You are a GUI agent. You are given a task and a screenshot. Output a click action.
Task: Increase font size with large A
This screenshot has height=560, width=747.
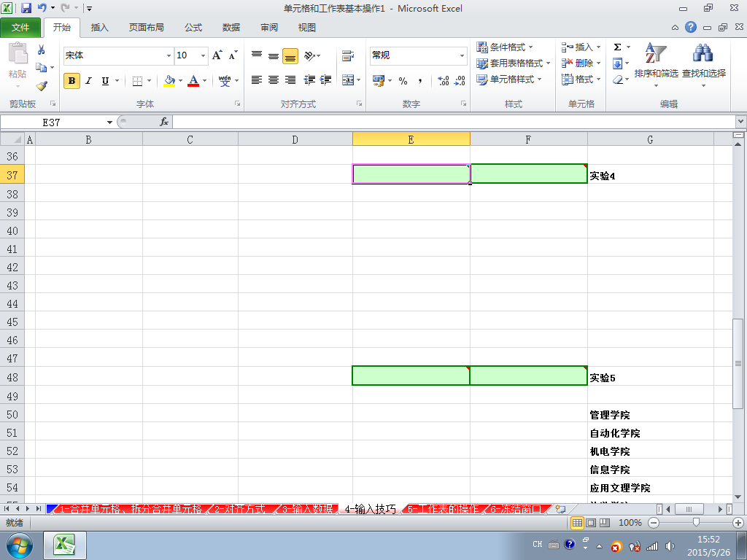pos(217,55)
